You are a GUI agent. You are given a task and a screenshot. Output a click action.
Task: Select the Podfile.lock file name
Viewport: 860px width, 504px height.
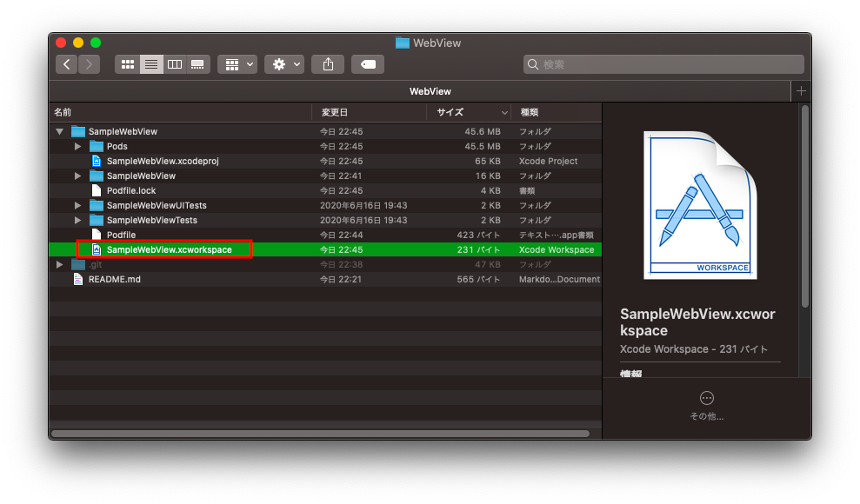(x=131, y=190)
